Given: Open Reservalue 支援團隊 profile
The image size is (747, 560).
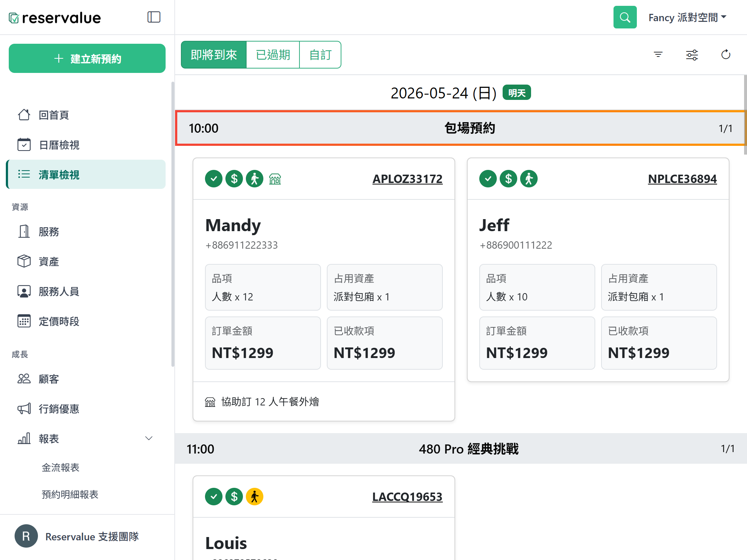Looking at the screenshot, I should [92, 536].
